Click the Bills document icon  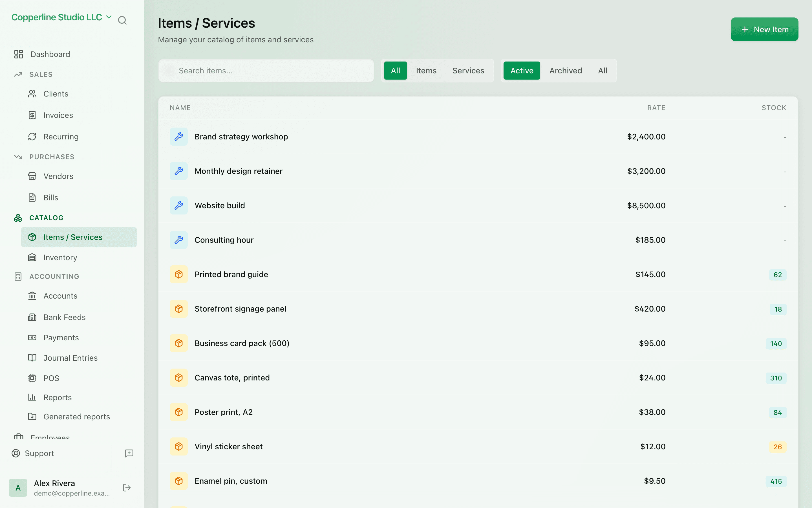(x=32, y=198)
